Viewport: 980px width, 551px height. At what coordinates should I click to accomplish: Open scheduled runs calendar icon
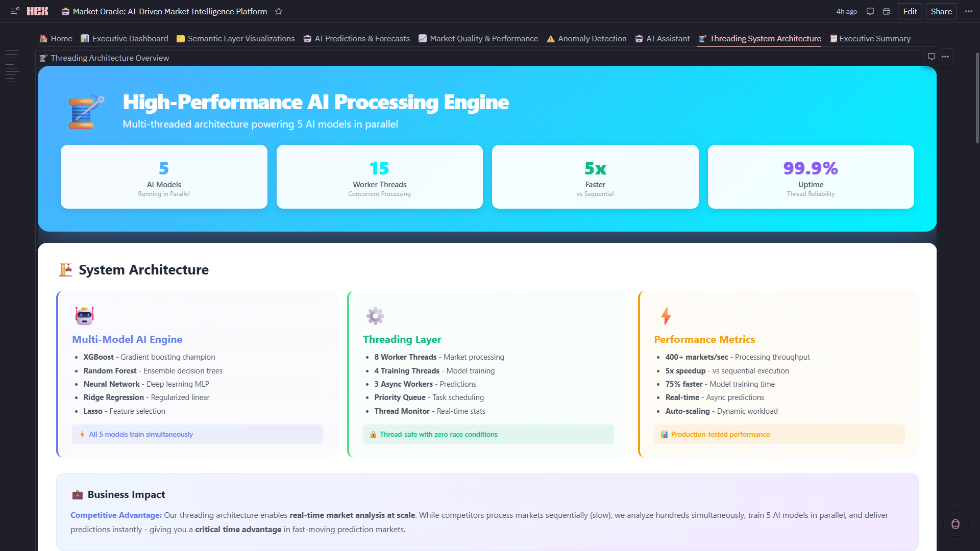point(887,11)
